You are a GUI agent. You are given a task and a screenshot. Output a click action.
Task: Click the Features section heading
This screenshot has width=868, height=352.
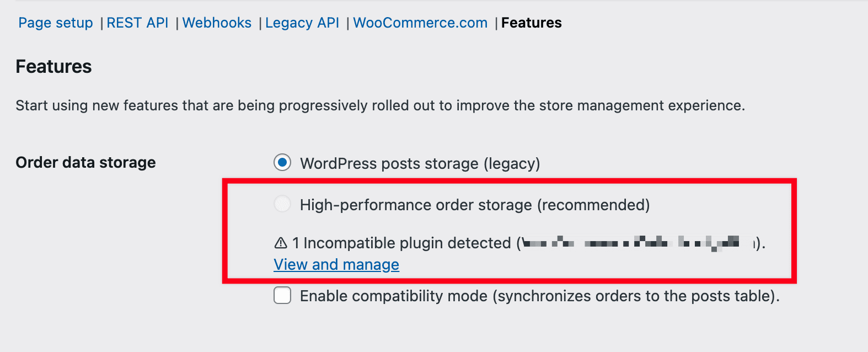(54, 67)
